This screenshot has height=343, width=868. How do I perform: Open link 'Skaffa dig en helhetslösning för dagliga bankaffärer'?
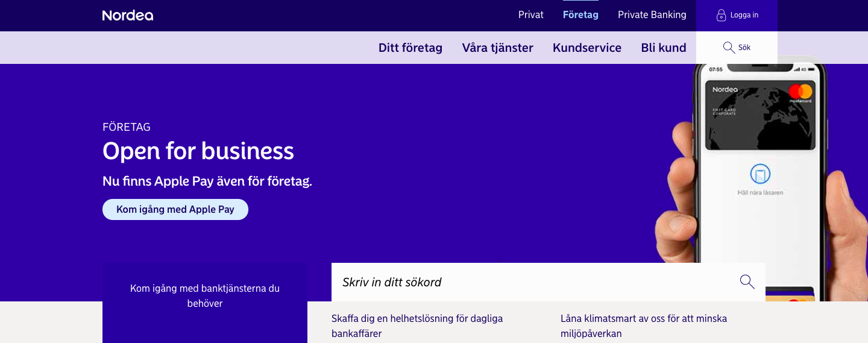coord(417,326)
